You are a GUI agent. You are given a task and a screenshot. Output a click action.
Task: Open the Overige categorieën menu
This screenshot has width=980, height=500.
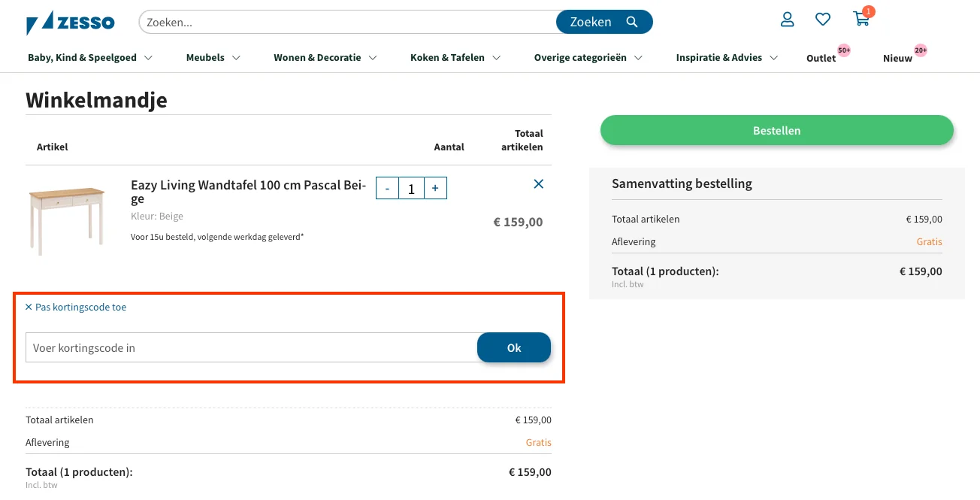coord(588,58)
